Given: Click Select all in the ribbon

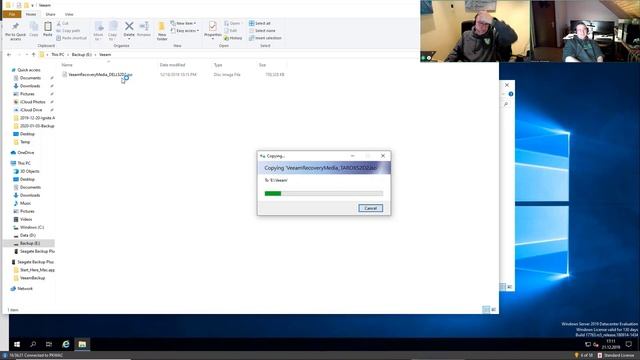Looking at the screenshot, I should [260, 23].
